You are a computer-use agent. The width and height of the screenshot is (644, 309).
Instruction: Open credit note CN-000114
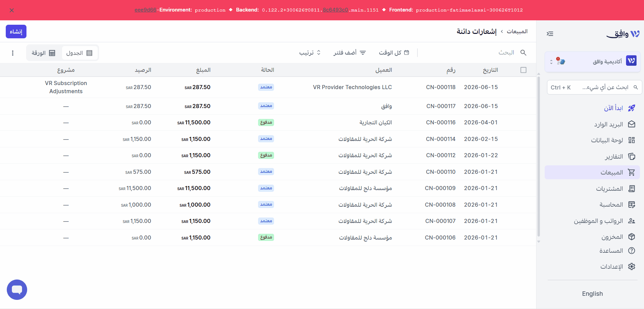click(441, 139)
